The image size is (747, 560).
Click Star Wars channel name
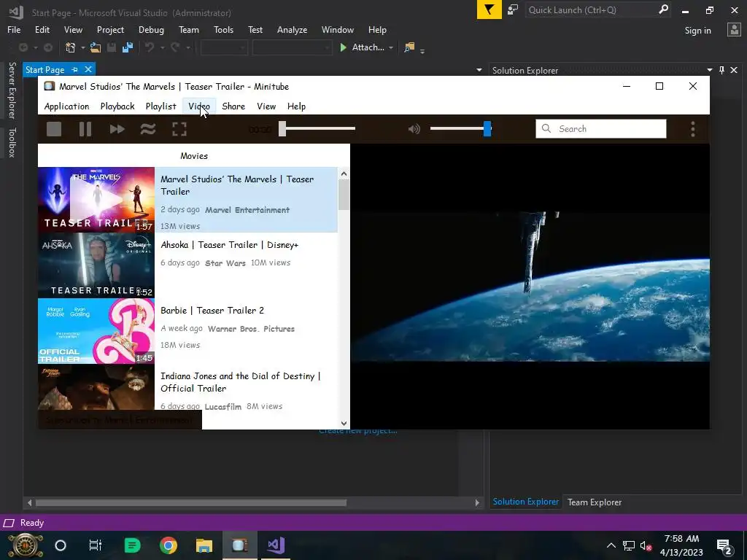(225, 262)
